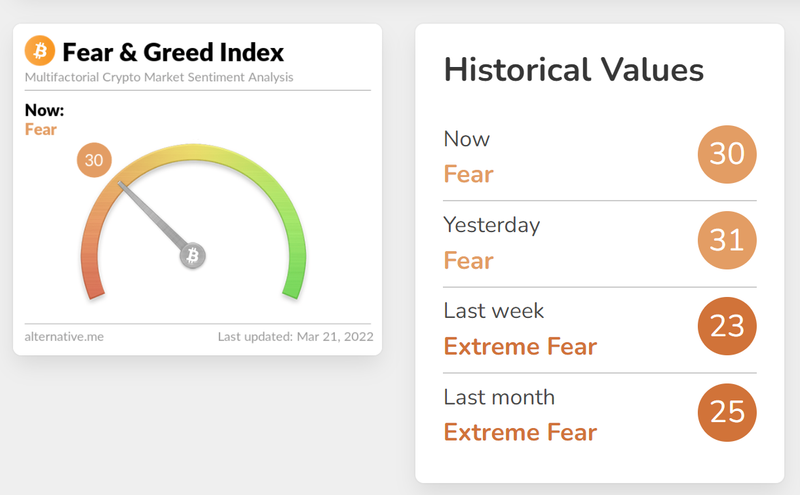Select the Last week Extreme Fear label
Viewport: 800px width, 495px height.
tap(520, 346)
